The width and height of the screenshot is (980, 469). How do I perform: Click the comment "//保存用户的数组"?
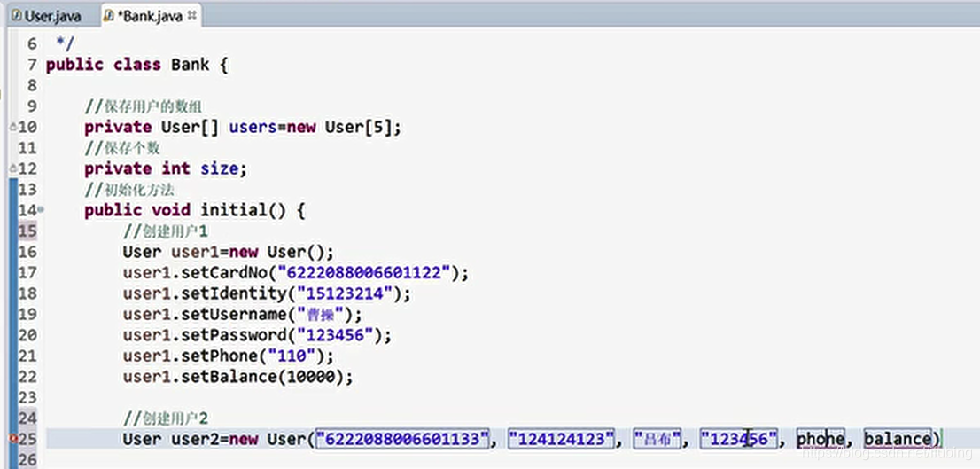[x=144, y=107]
